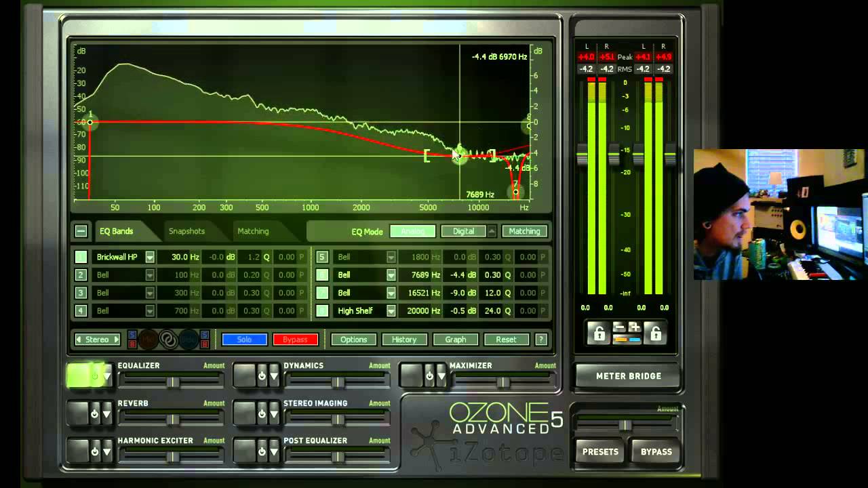Open the Presets button
868x488 pixels.
pyautogui.click(x=600, y=451)
